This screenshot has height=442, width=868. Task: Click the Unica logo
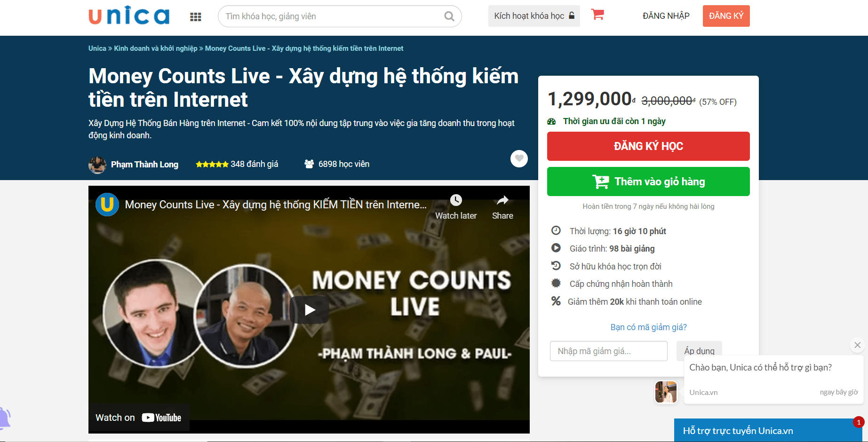129,16
